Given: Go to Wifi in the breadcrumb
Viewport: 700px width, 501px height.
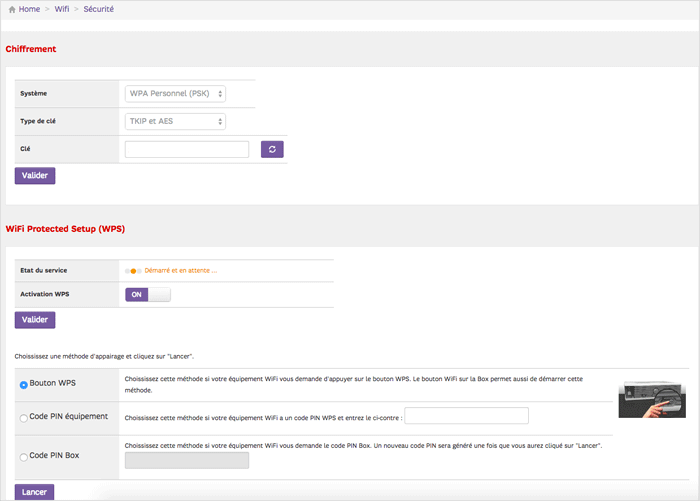Looking at the screenshot, I should tap(62, 9).
